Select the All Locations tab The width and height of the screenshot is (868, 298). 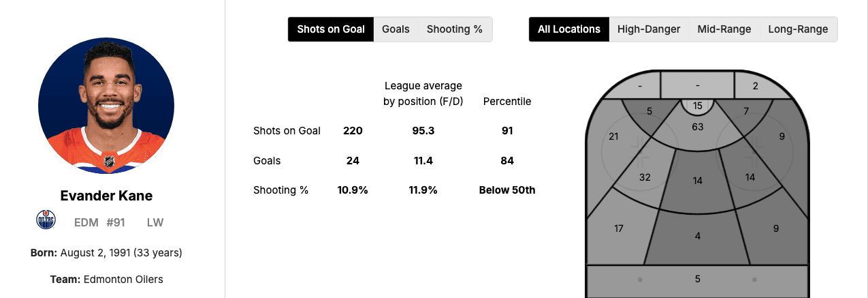click(568, 29)
